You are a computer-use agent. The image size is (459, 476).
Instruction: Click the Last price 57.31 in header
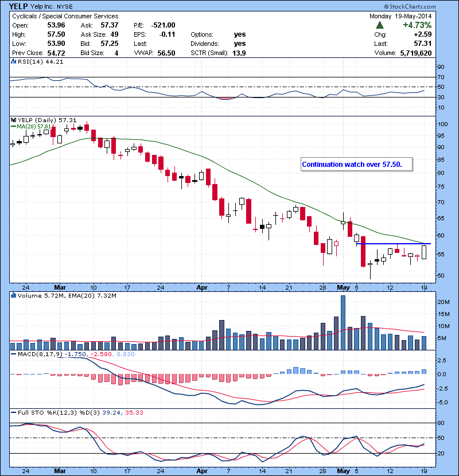(x=422, y=44)
